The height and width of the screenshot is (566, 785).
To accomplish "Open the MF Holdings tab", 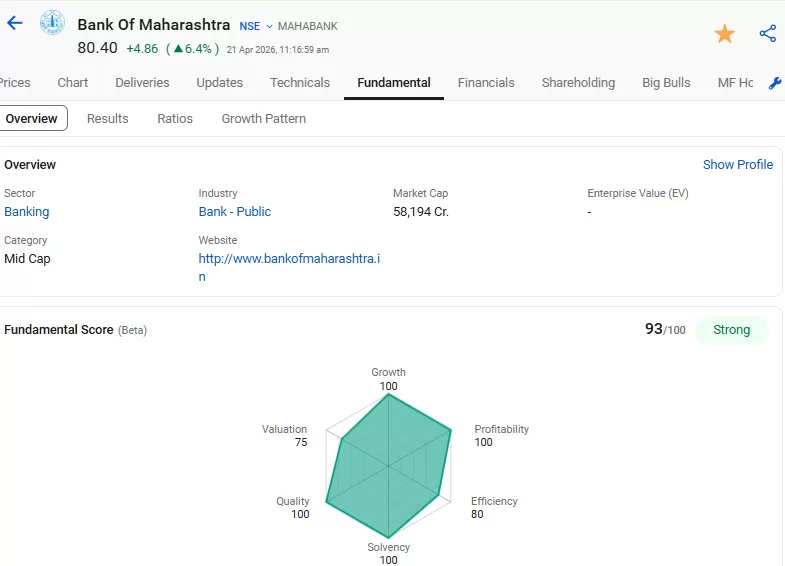I will 735,83.
